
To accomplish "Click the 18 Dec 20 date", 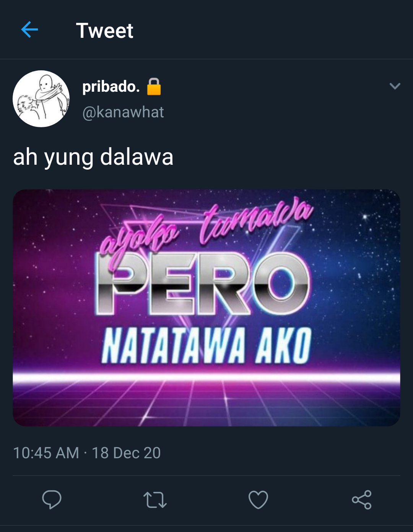I will click(x=126, y=453).
